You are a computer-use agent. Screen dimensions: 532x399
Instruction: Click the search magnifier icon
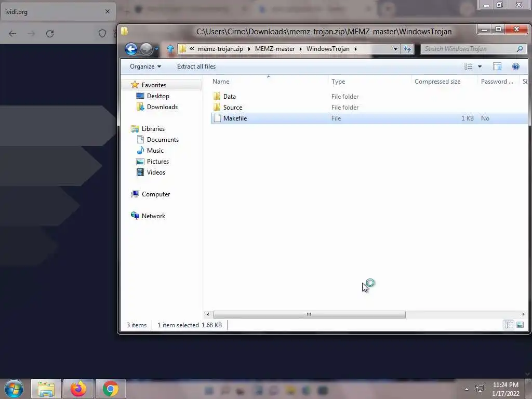(520, 49)
